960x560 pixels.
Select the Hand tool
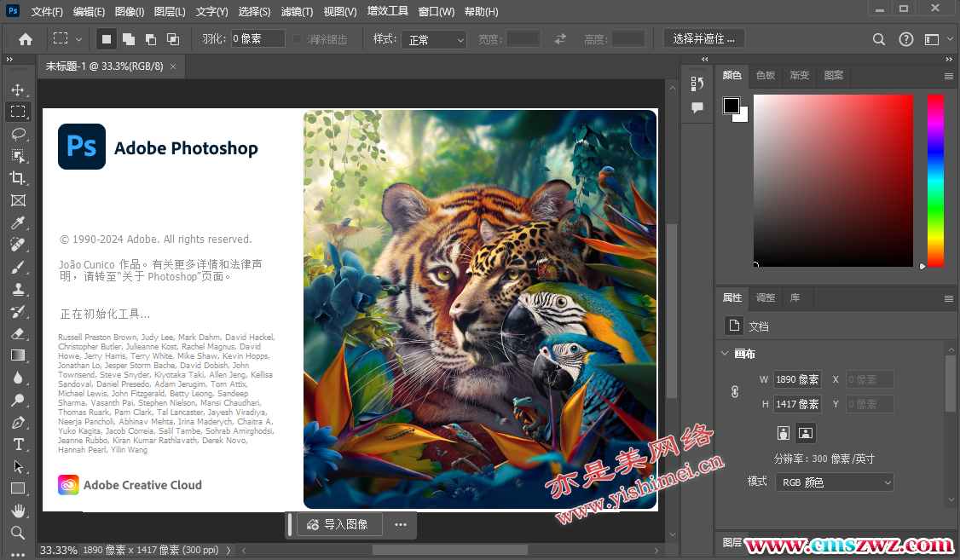point(18,511)
